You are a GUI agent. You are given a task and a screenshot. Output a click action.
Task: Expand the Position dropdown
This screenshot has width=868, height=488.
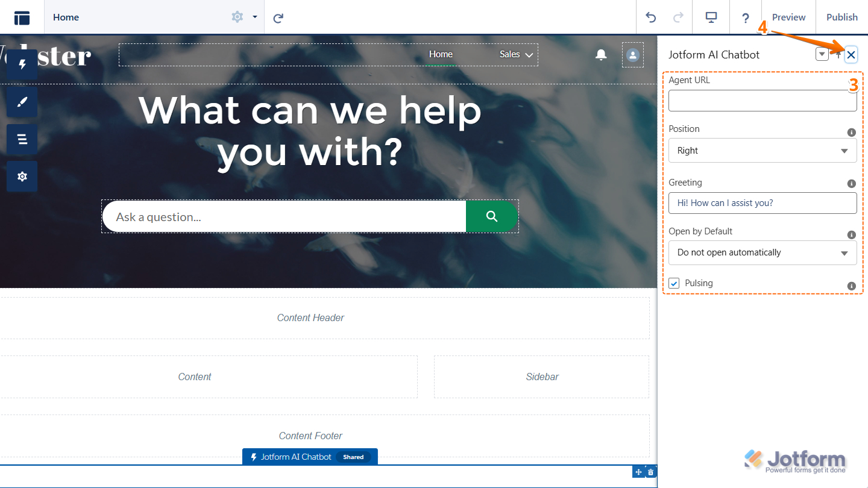[763, 151]
